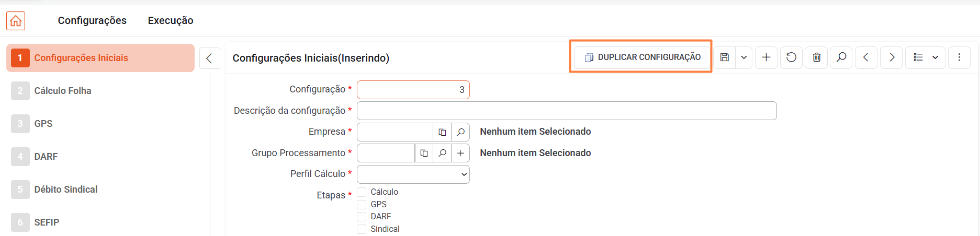Delete the record with the trash icon
Screen dimensions: 980x236
tap(816, 57)
